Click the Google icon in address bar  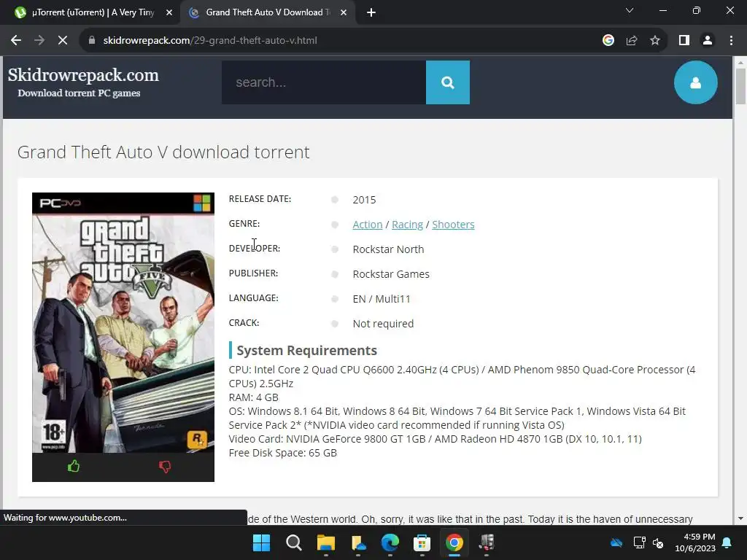coord(608,41)
